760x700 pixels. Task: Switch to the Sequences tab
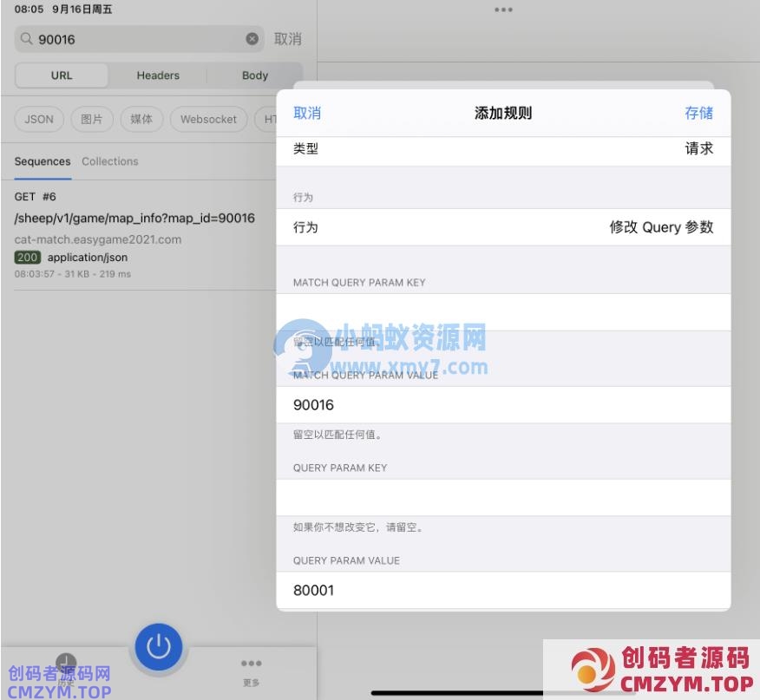(x=43, y=161)
